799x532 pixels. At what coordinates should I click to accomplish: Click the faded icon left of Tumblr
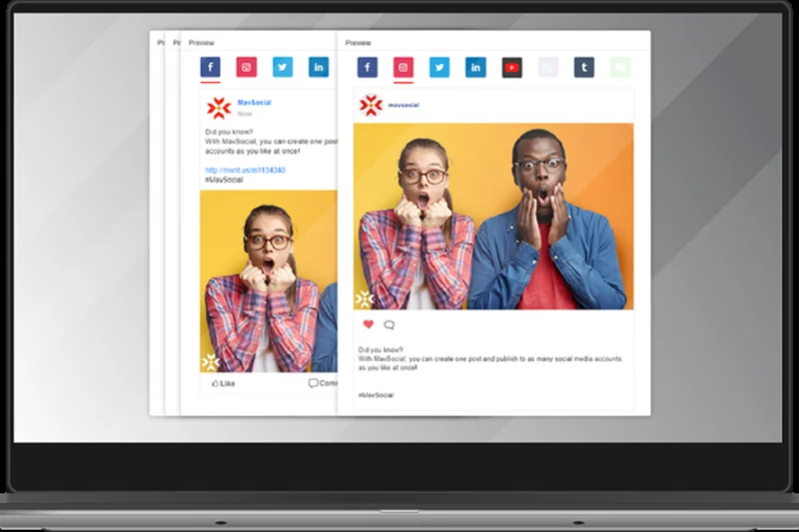(547, 68)
